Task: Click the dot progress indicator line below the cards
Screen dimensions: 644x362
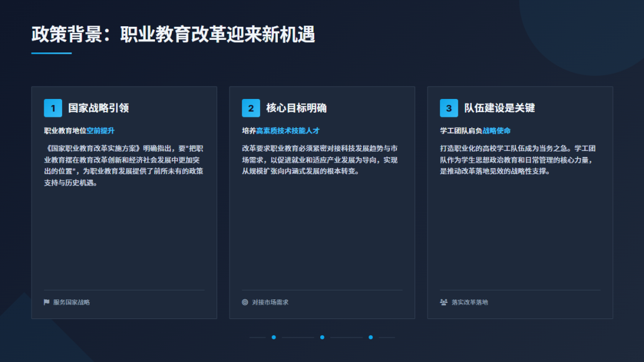Action: pos(322,337)
